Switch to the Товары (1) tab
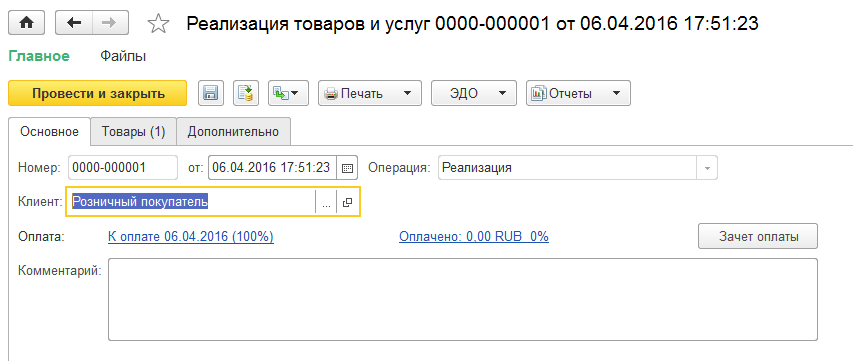This screenshot has height=361, width=853. click(134, 132)
